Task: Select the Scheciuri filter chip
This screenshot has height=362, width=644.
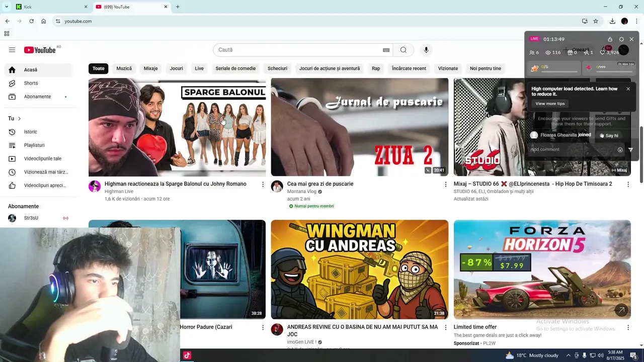Action: tap(278, 68)
